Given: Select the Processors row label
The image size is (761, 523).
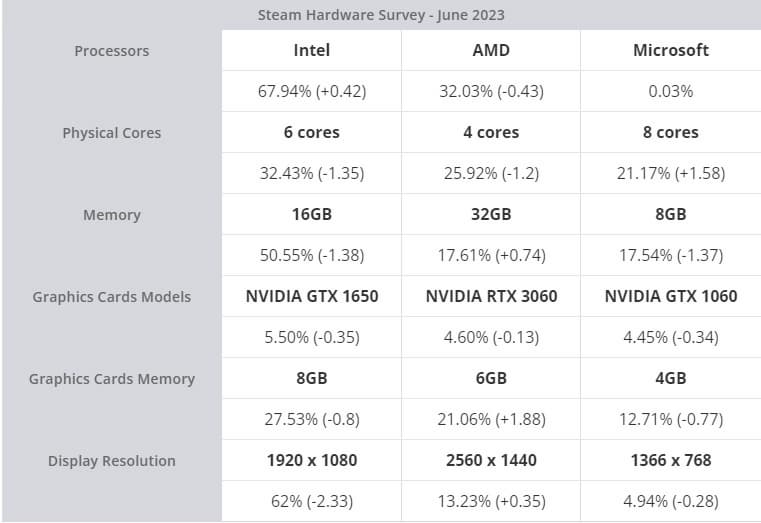Looking at the screenshot, I should [112, 51].
